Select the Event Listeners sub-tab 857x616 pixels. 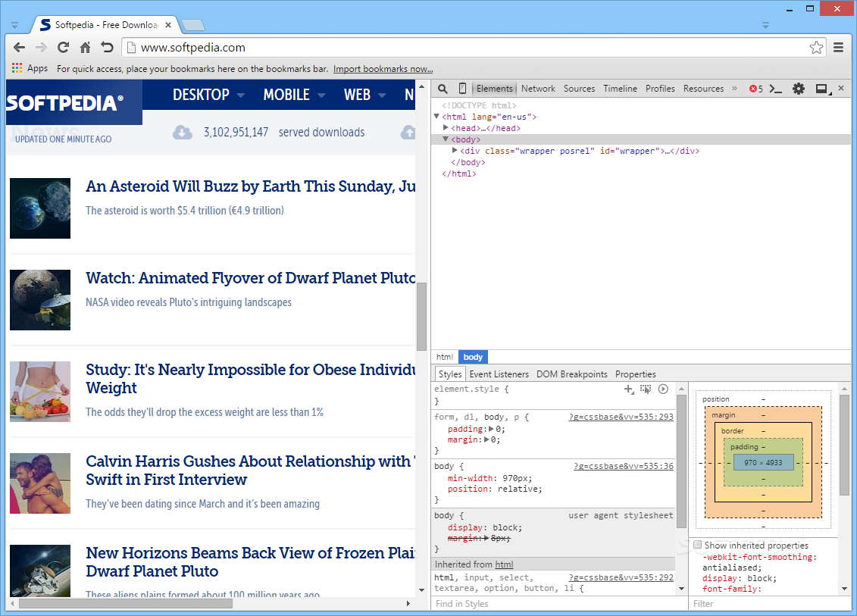click(x=499, y=374)
